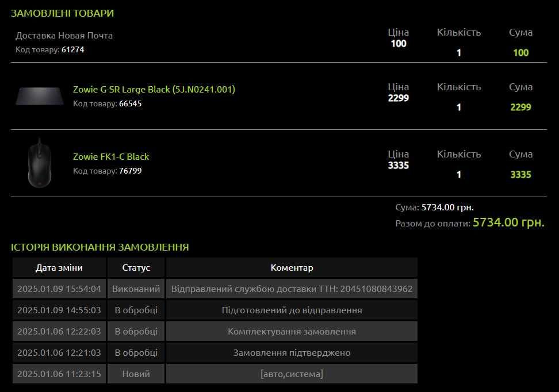The height and width of the screenshot is (392, 559).
Task: Click the 'Ціна' label in the Zowie G-SR row
Action: pos(399,87)
